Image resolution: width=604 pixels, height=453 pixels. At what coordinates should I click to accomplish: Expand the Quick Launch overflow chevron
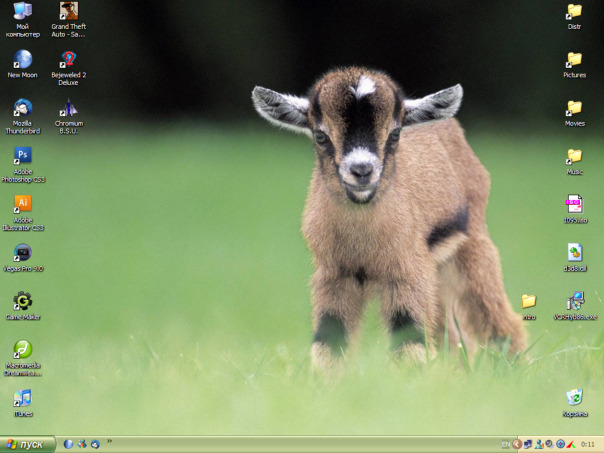(x=109, y=441)
